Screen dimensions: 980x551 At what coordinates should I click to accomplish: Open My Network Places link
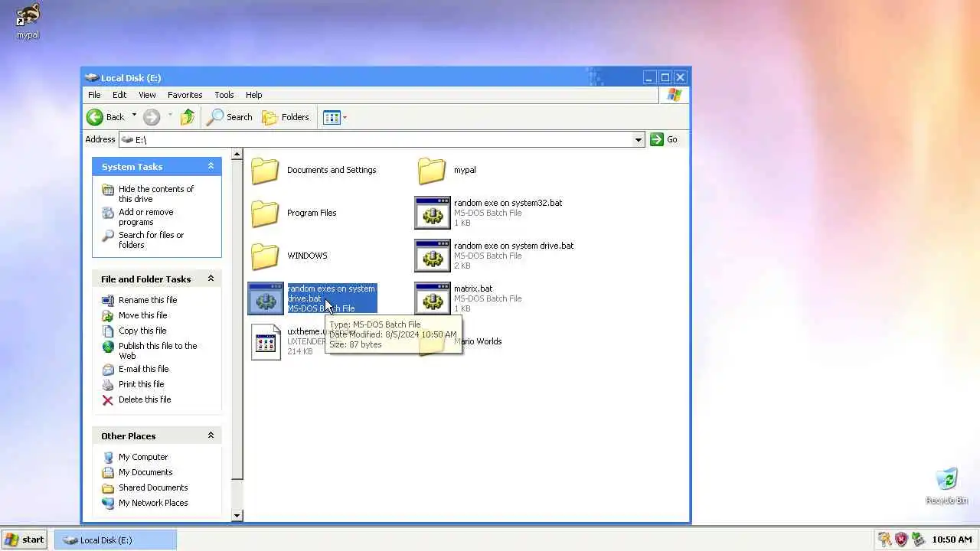point(153,503)
